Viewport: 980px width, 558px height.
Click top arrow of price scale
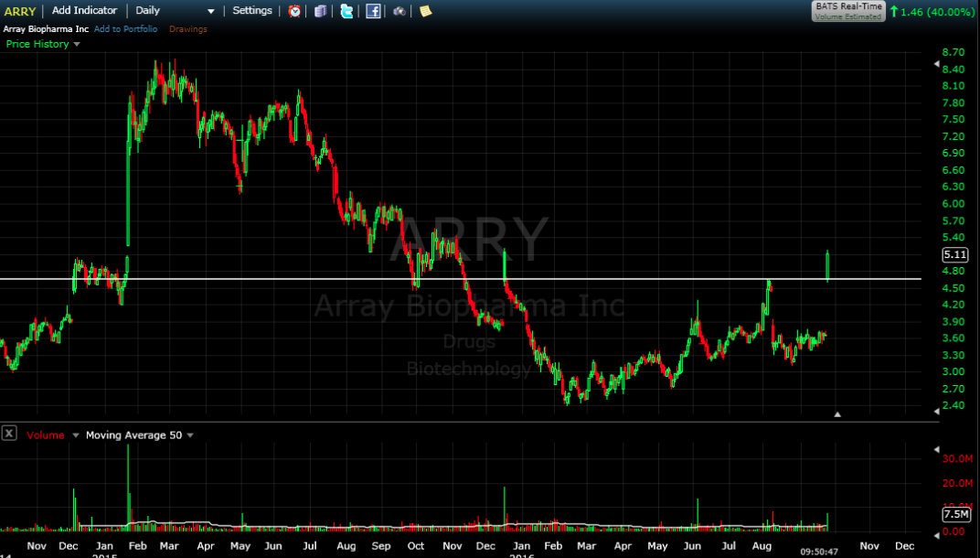point(936,64)
